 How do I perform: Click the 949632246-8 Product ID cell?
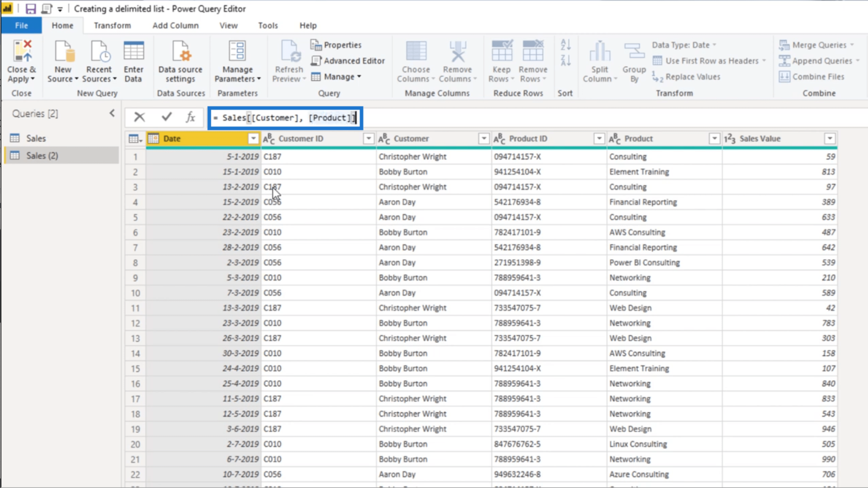pos(549,474)
